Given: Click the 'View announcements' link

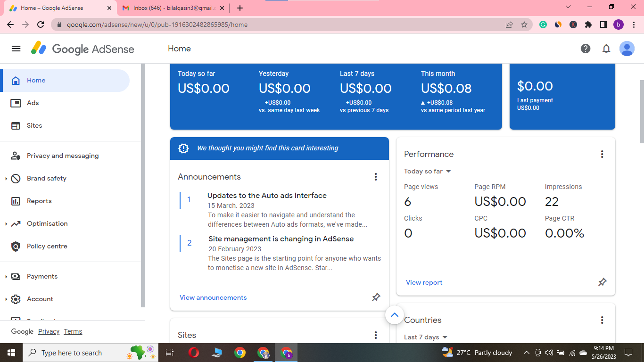Looking at the screenshot, I should tap(213, 297).
